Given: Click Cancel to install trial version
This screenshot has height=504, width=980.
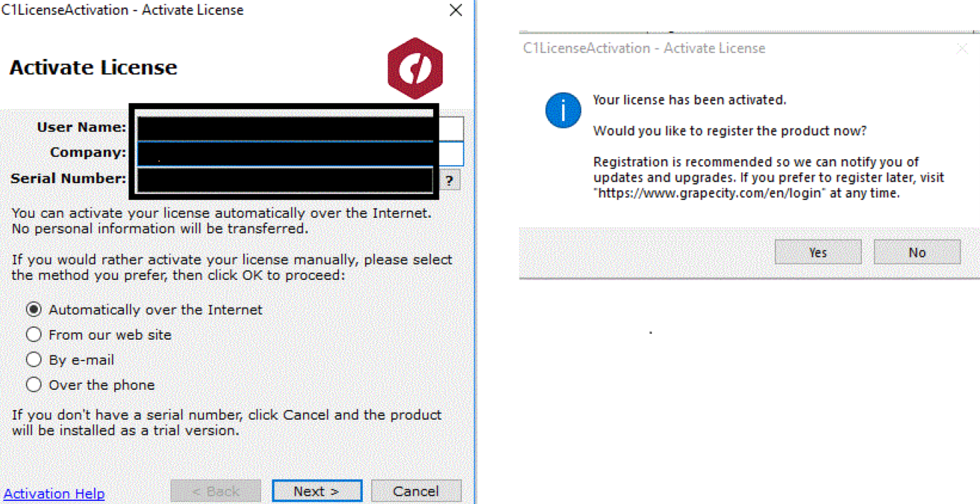Looking at the screenshot, I should tap(416, 491).
